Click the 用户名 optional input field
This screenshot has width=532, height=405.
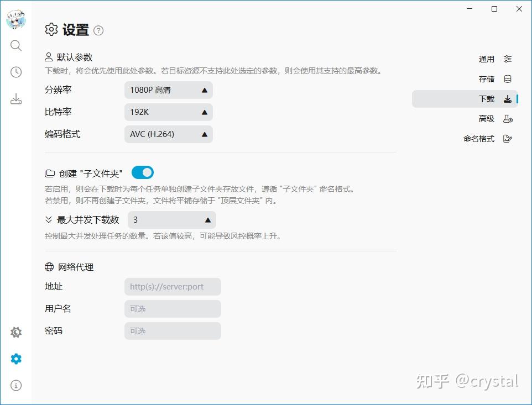click(172, 308)
